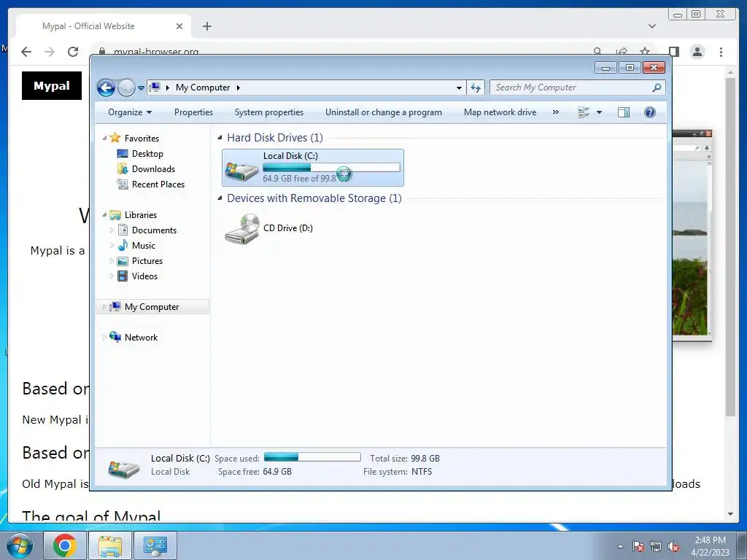Select the Music library
747x560 pixels.
[144, 246]
